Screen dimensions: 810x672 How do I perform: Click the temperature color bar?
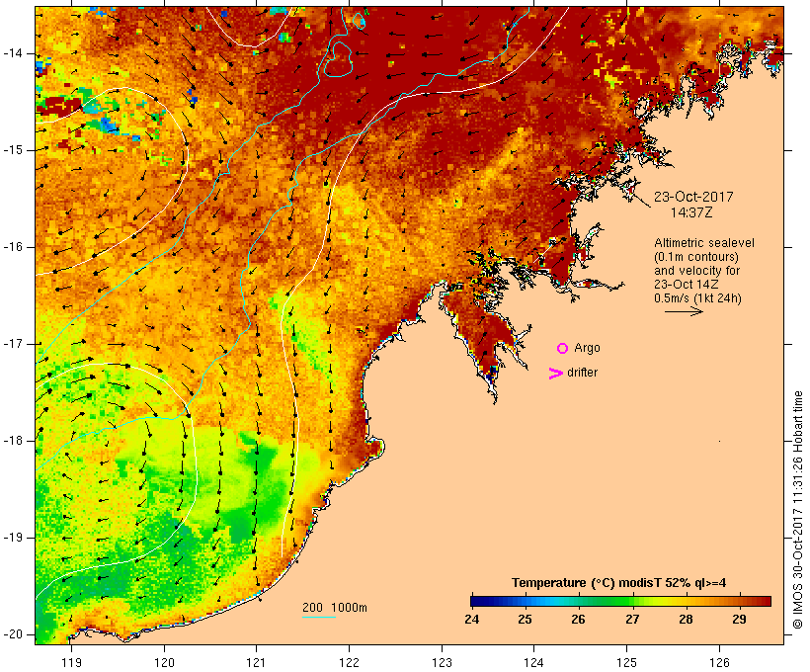620,601
